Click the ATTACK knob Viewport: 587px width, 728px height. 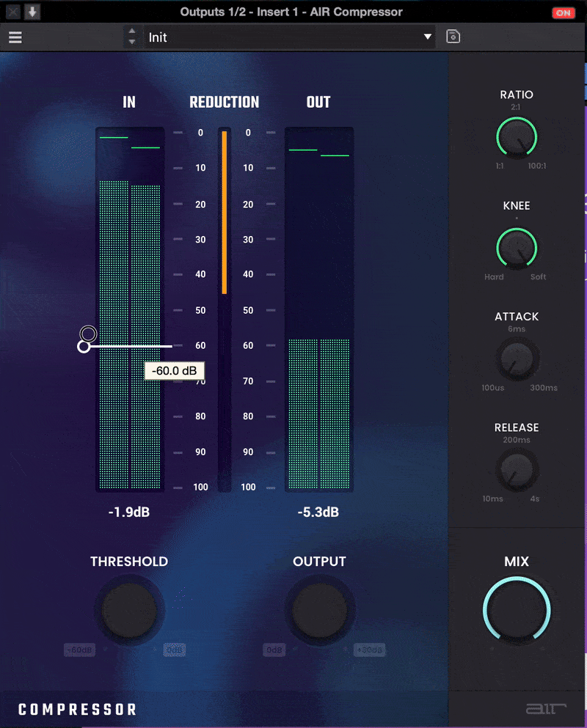[517, 359]
